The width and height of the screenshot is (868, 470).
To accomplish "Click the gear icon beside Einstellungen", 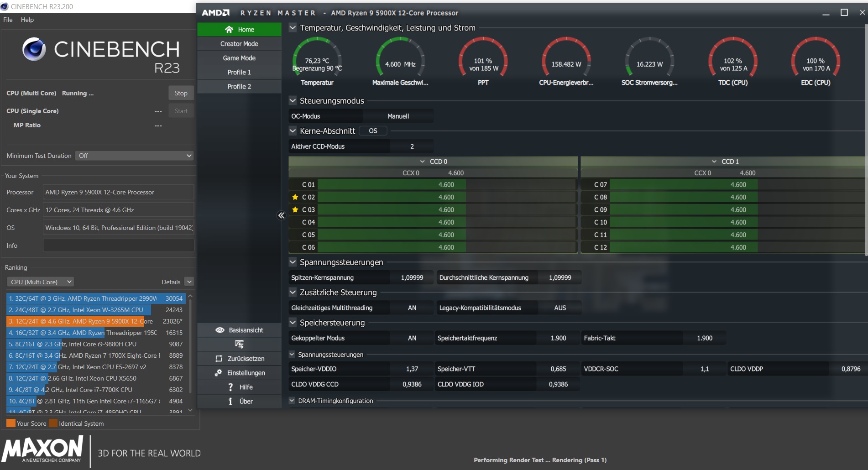I will [x=219, y=373].
